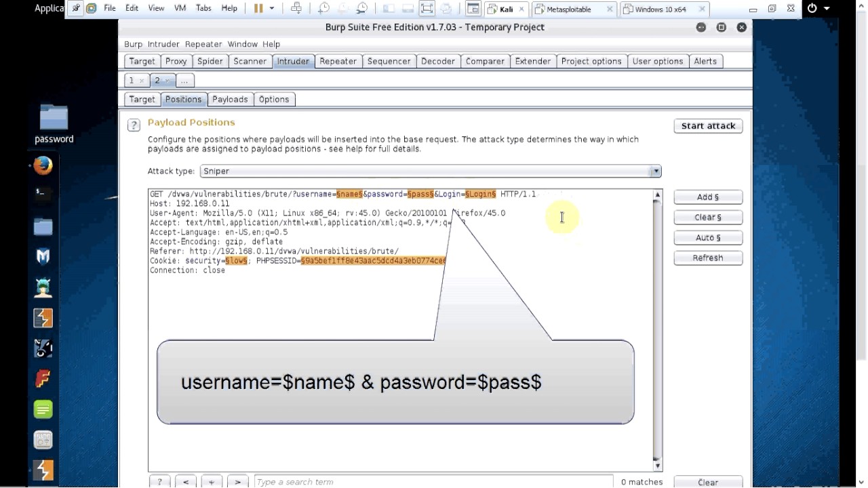Open the Attack type dropdown

(431, 171)
